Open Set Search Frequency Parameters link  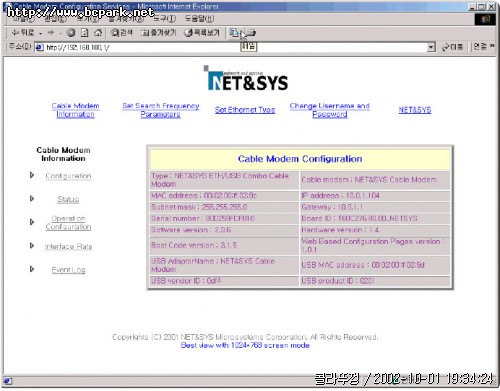pos(161,110)
